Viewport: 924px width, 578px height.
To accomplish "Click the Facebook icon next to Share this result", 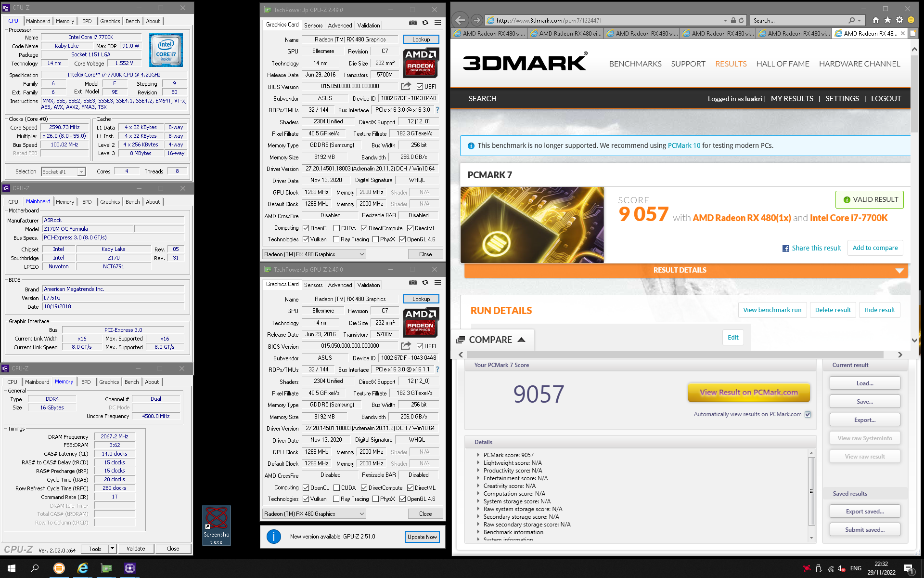I will click(785, 249).
